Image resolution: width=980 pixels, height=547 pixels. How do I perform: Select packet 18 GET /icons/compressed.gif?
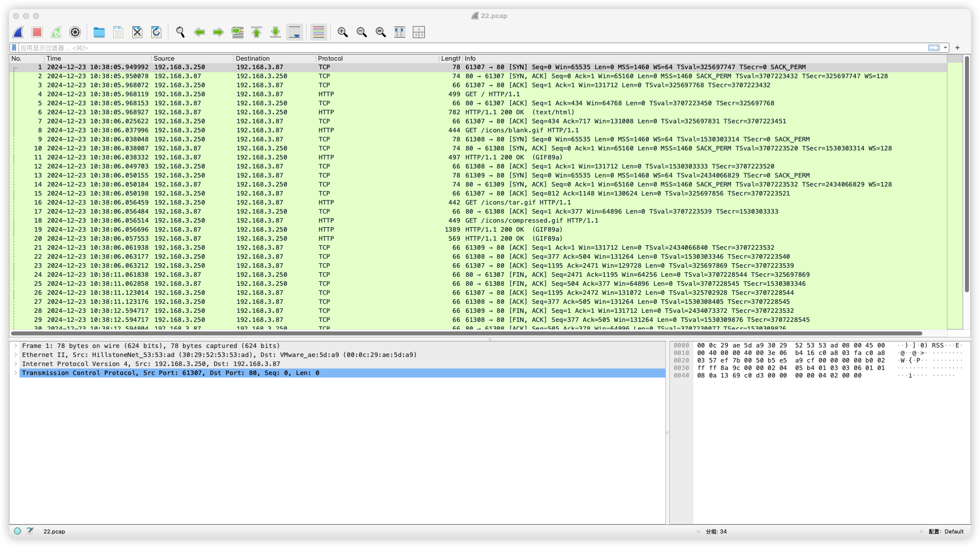478,220
